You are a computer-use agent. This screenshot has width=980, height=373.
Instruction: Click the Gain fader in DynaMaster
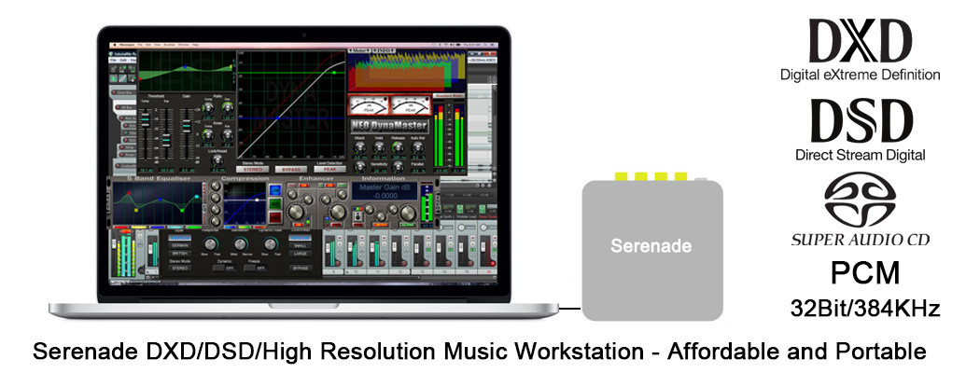coord(187,126)
